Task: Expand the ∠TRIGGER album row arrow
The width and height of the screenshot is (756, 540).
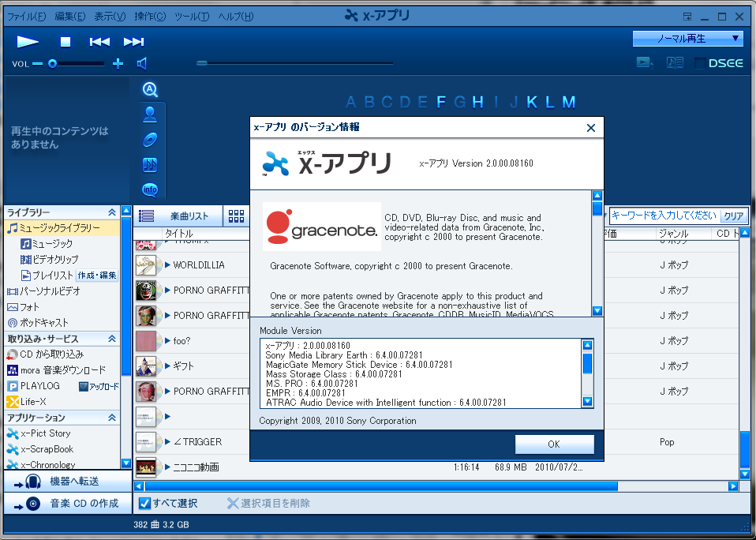Action: 168,441
